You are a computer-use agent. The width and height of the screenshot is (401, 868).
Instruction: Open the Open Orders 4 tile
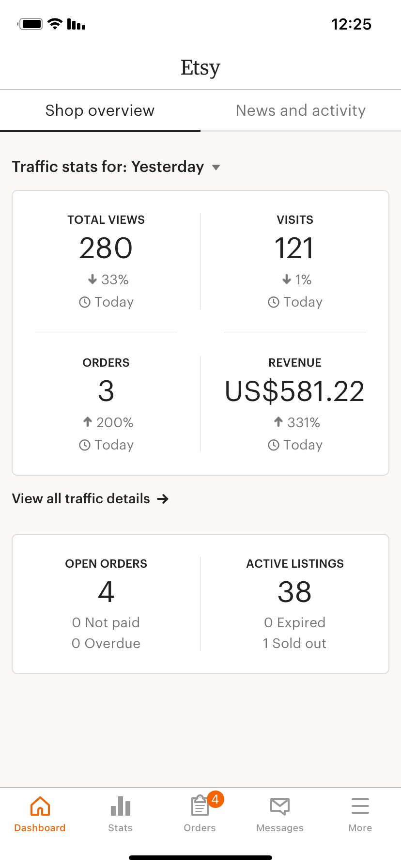106,591
